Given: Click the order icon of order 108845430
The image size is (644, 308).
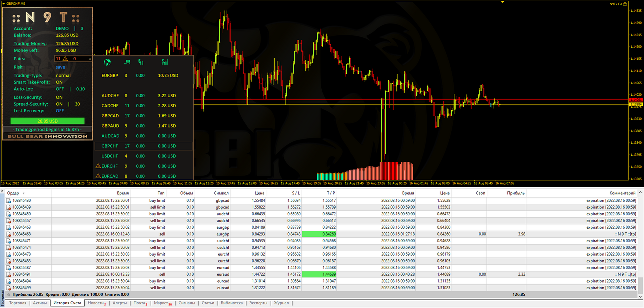Looking at the screenshot, I should (8, 200).
